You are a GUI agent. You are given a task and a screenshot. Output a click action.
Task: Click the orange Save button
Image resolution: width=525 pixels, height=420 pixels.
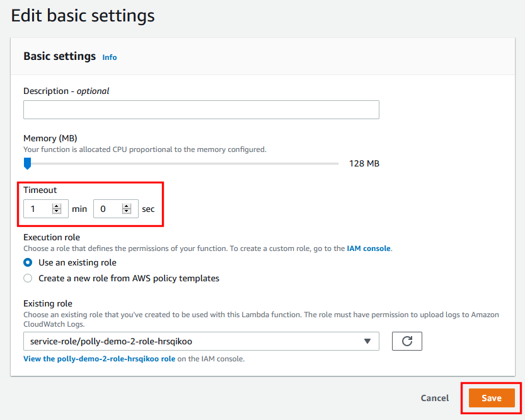tap(492, 398)
